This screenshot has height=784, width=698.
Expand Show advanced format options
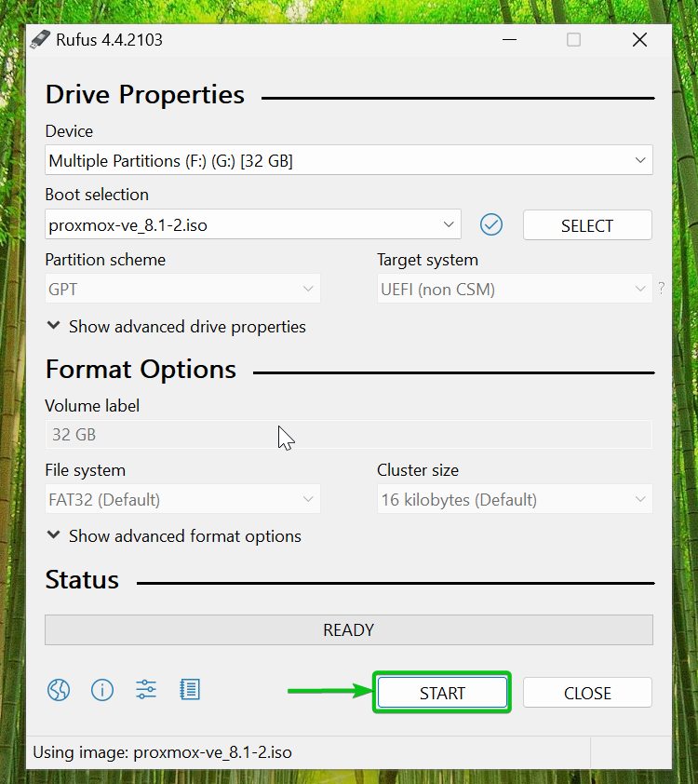(174, 536)
